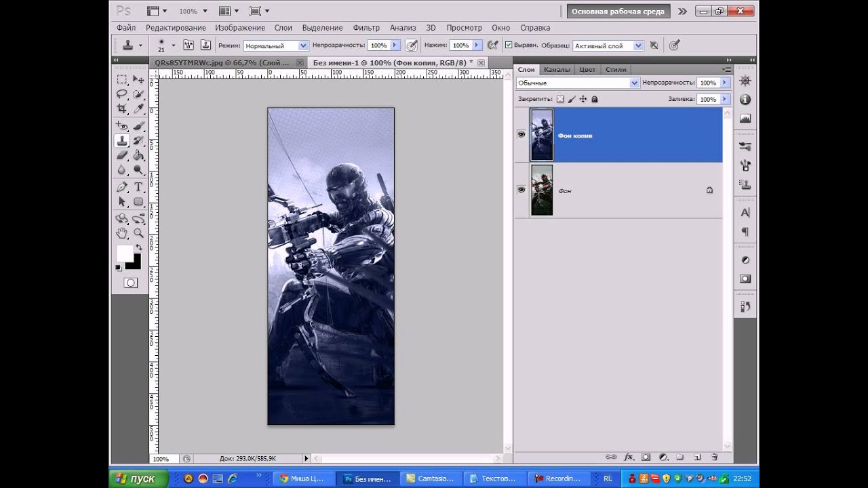The height and width of the screenshot is (488, 868).
Task: Select the Move tool
Action: click(x=138, y=79)
